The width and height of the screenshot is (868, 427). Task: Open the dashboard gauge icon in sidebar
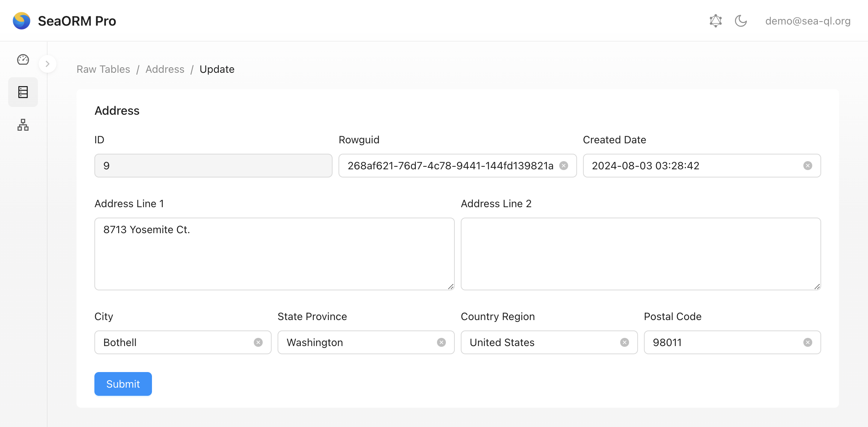tap(23, 59)
